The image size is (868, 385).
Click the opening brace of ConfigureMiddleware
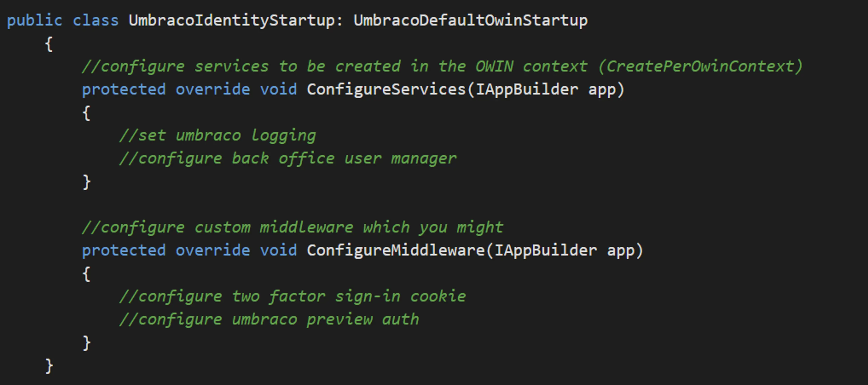click(86, 274)
